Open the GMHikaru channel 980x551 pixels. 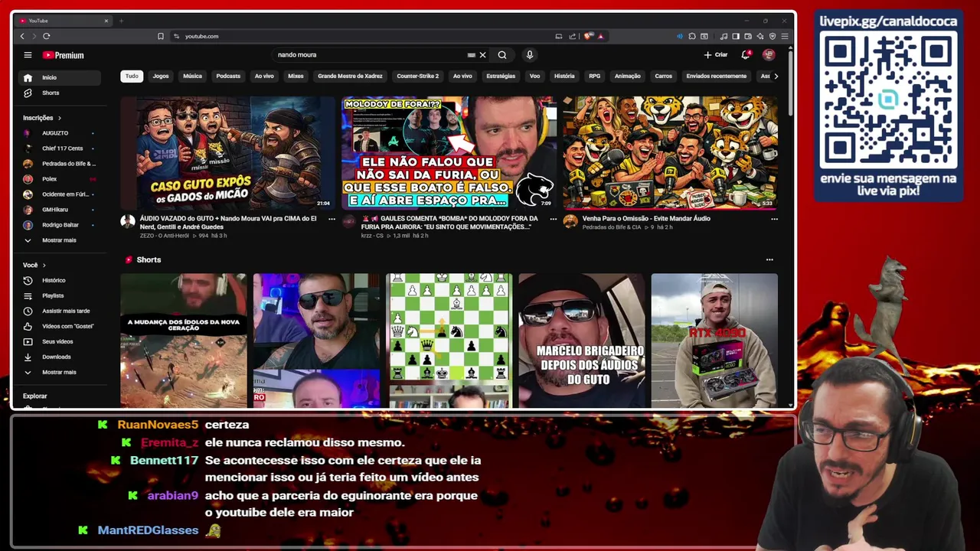[60, 210]
